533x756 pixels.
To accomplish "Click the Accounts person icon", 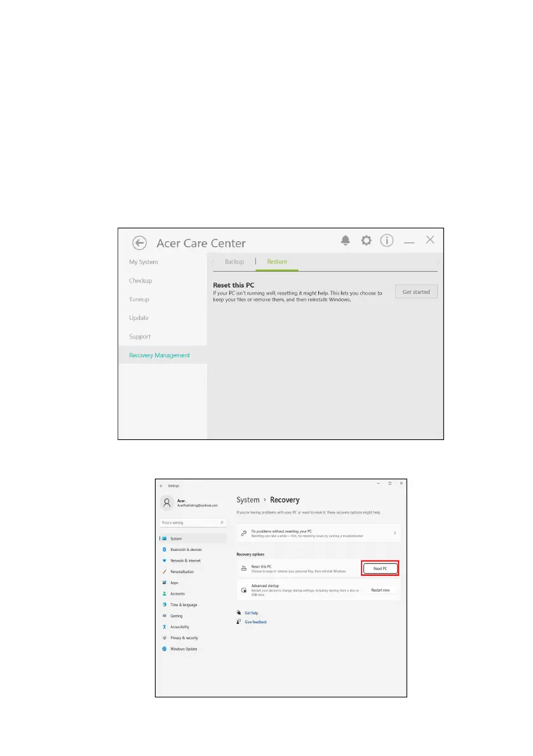I will click(165, 594).
